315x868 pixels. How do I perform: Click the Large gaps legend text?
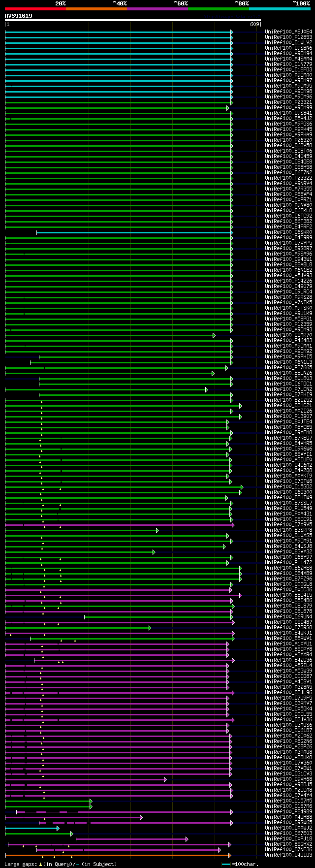[61, 864]
